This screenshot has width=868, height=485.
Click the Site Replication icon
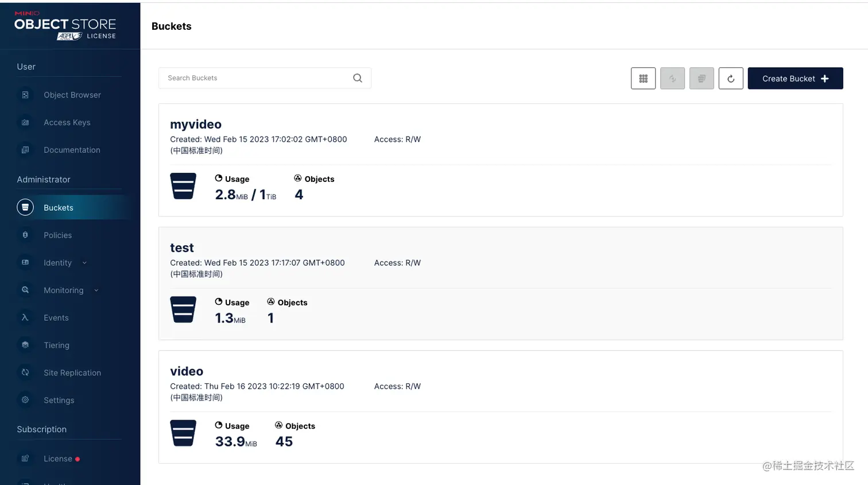(x=25, y=373)
